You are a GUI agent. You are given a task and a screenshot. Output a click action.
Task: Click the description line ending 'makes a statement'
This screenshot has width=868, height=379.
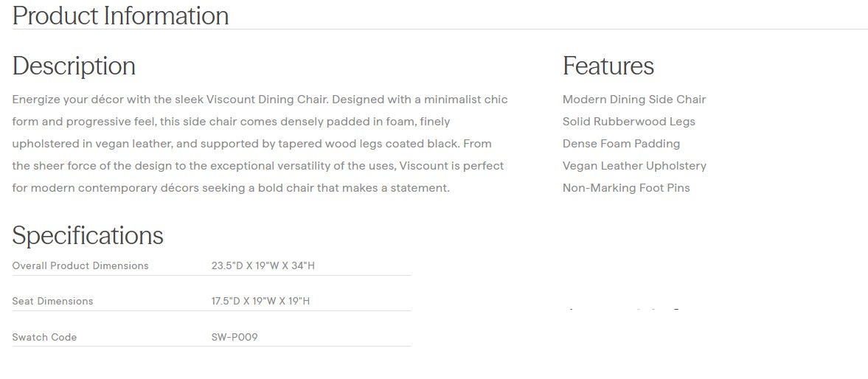click(230, 188)
